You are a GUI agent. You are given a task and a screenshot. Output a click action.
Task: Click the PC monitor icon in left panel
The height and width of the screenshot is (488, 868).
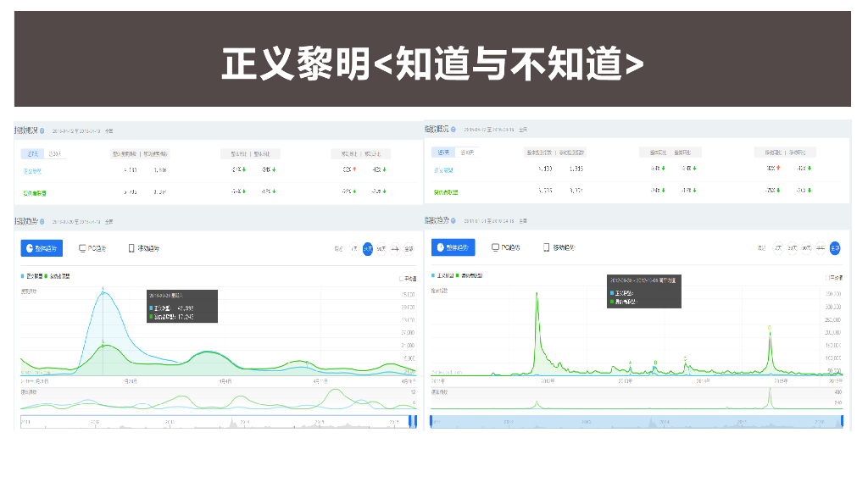click(x=82, y=248)
